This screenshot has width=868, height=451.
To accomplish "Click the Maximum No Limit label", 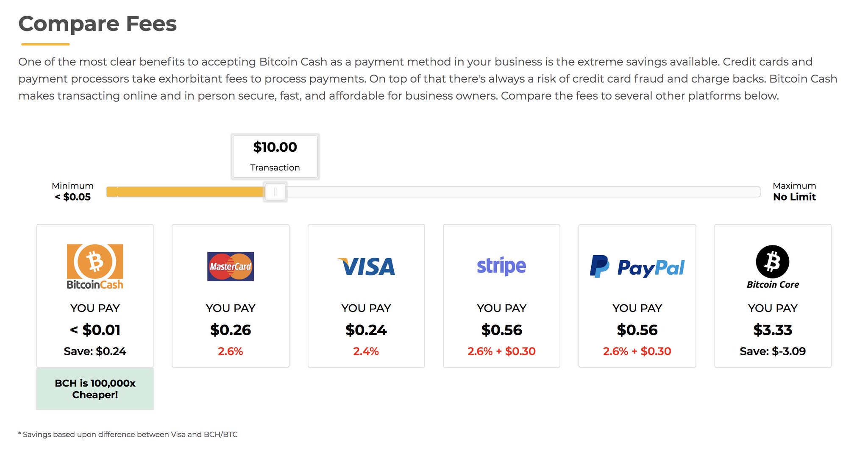I will [x=794, y=192].
